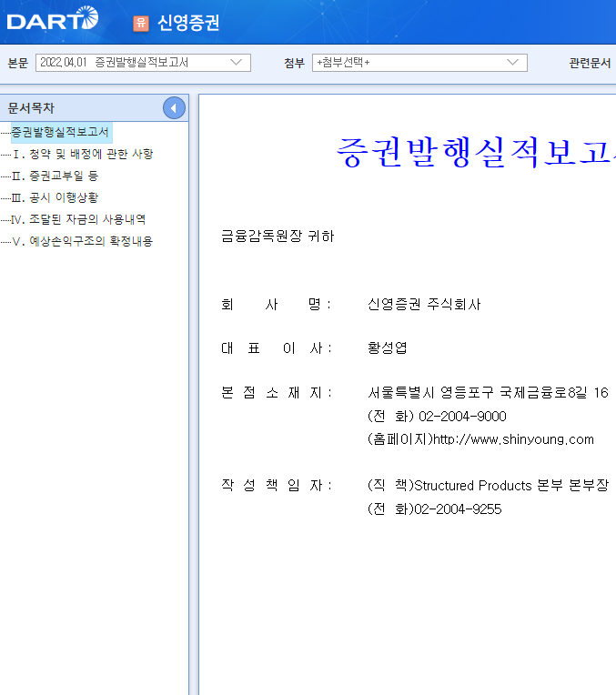This screenshot has height=695, width=616.
Task: Collapse the 문서목차 panel with arrow button
Action: [x=174, y=107]
